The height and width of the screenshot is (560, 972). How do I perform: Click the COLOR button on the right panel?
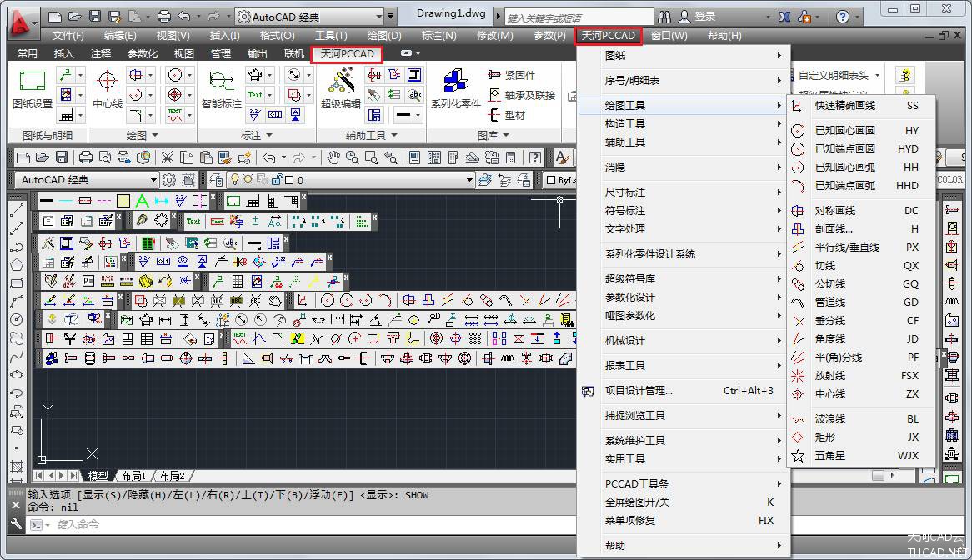[950, 179]
